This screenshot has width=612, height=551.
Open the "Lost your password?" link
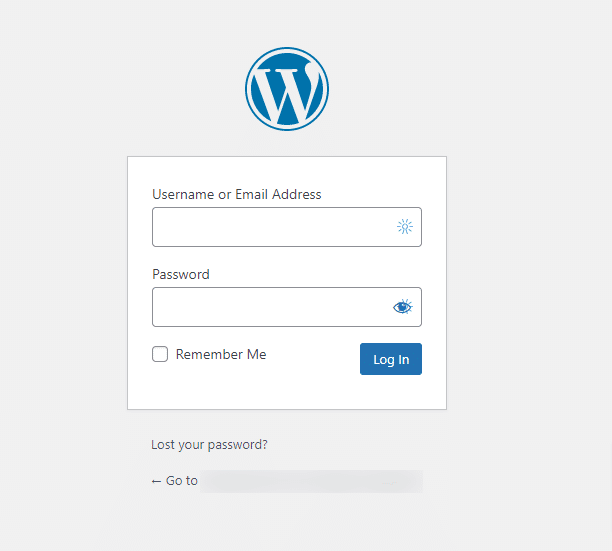(209, 444)
